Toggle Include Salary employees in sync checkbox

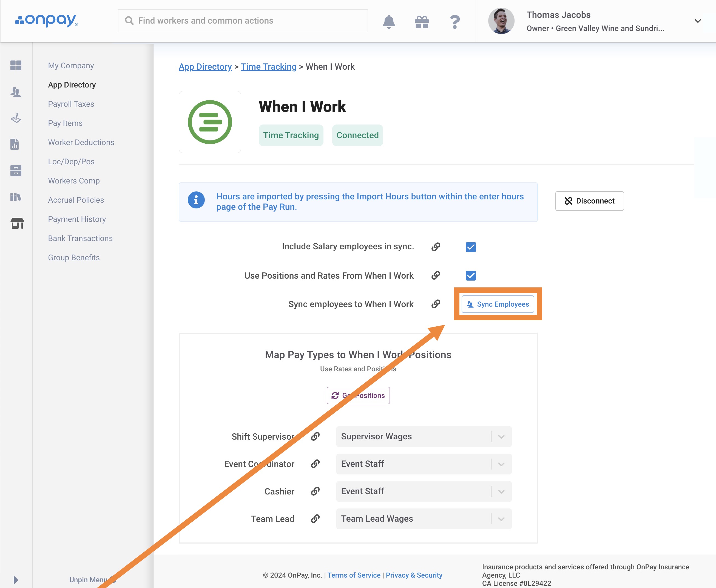pyautogui.click(x=471, y=247)
